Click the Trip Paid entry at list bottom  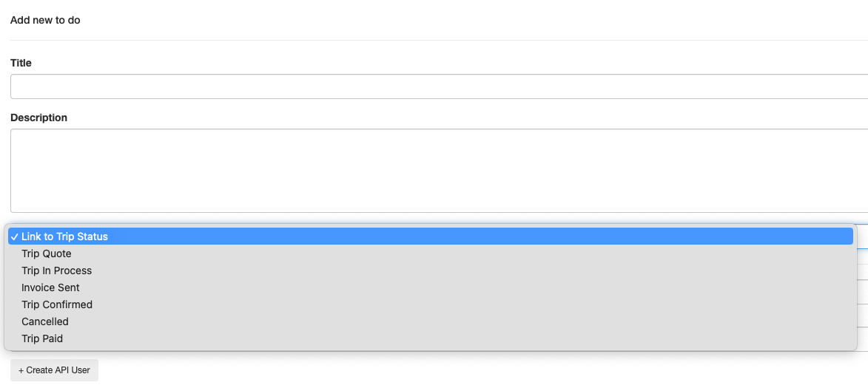(x=42, y=338)
